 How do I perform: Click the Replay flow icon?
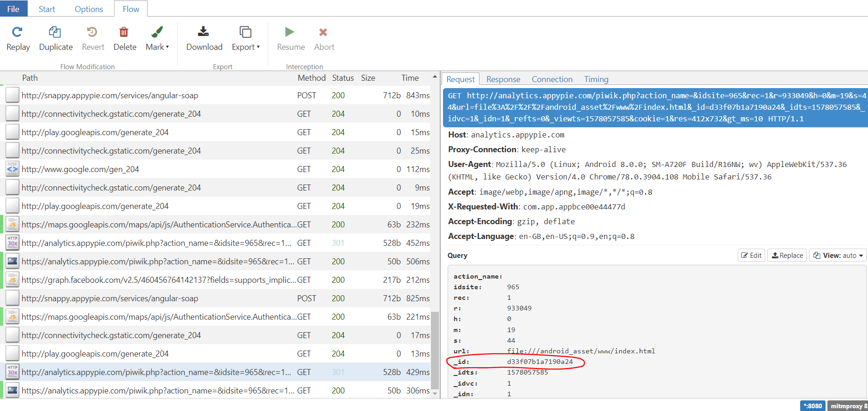click(x=17, y=32)
